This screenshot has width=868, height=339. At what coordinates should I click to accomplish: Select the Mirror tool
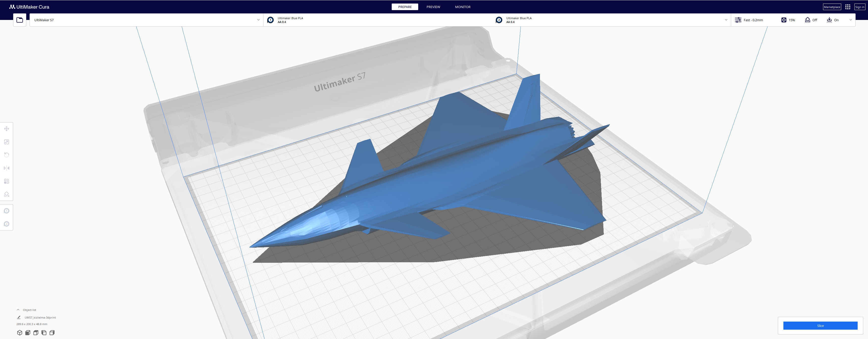coord(6,168)
